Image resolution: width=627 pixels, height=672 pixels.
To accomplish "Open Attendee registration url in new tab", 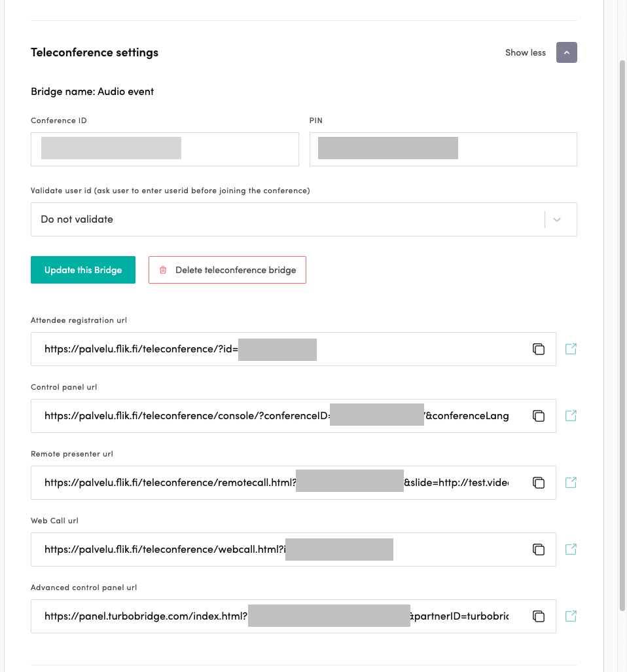I will coord(571,349).
